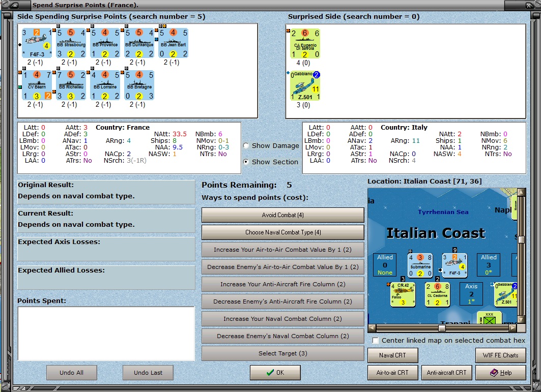Click the Avoid Combat (4) button
Screen dimensions: 541x392
point(282,215)
